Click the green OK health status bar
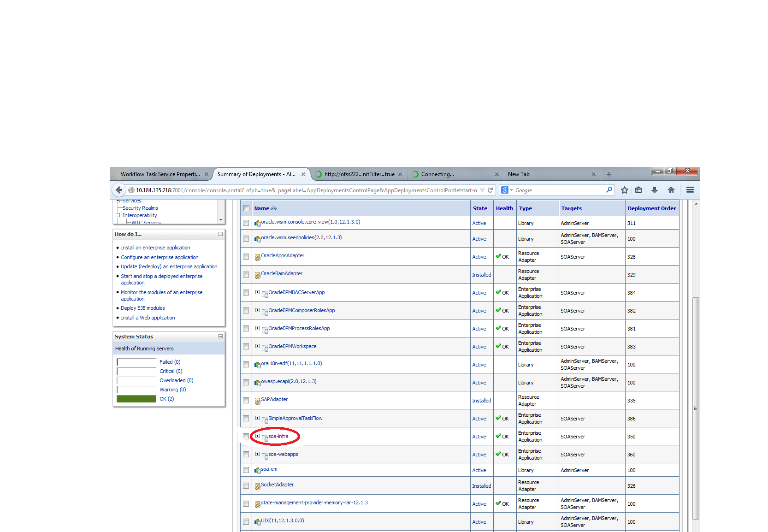768x532 pixels. [136, 399]
